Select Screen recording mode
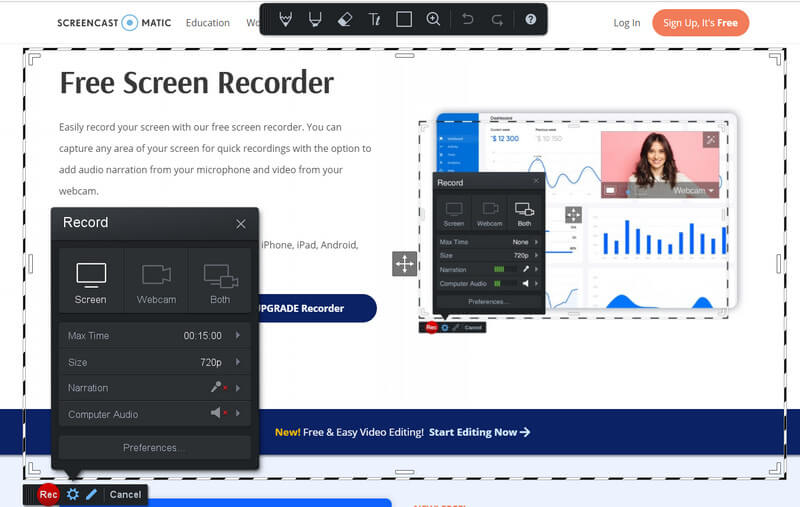The image size is (800, 507). click(91, 281)
